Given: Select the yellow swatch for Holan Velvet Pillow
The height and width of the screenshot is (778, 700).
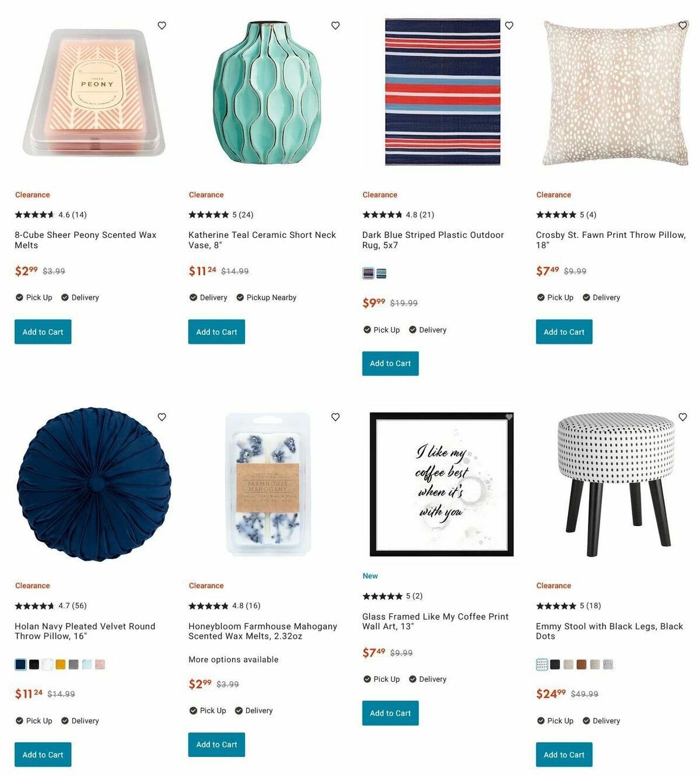Looking at the screenshot, I should click(x=61, y=664).
